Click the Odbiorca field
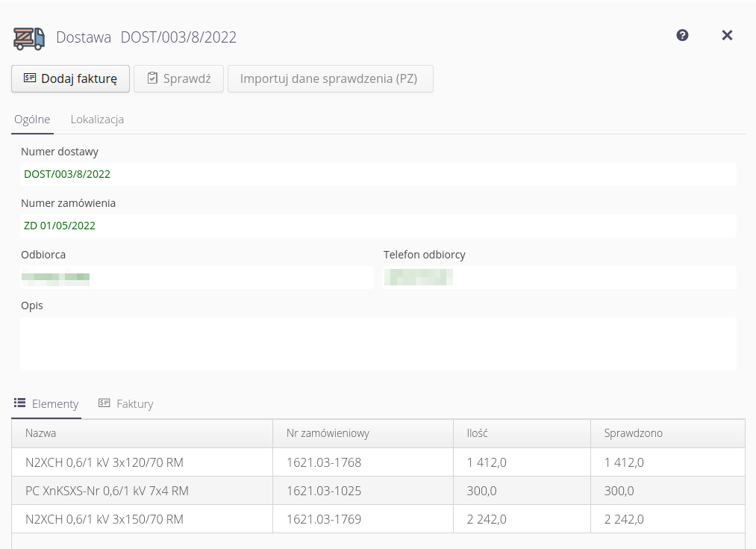This screenshot has height=549, width=756. pos(196,278)
